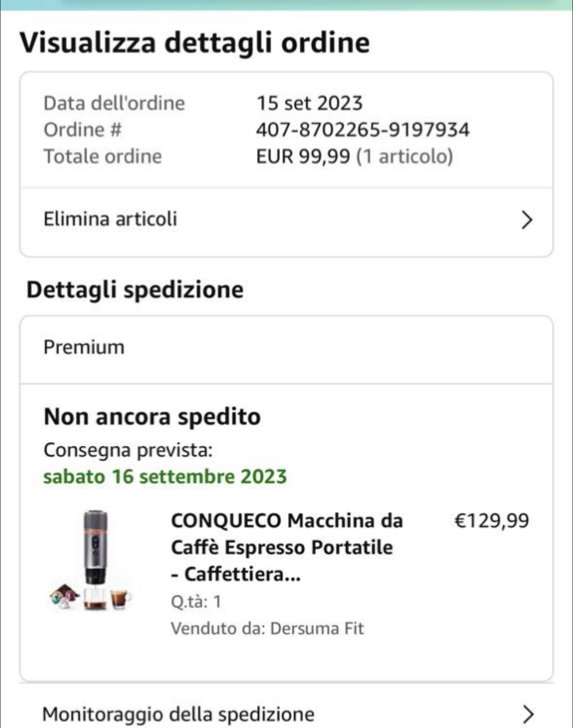Tap the Elimina articoli row label
Screen dimensions: 573x728
pyautogui.click(x=110, y=219)
